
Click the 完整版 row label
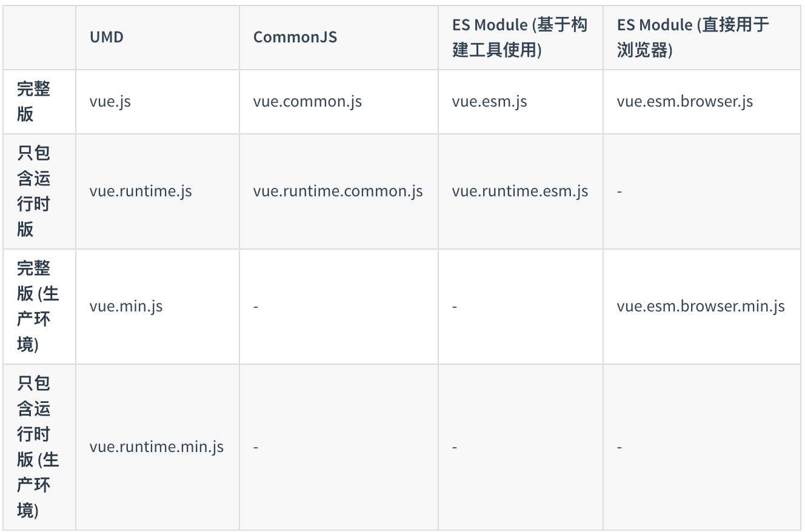(x=33, y=101)
